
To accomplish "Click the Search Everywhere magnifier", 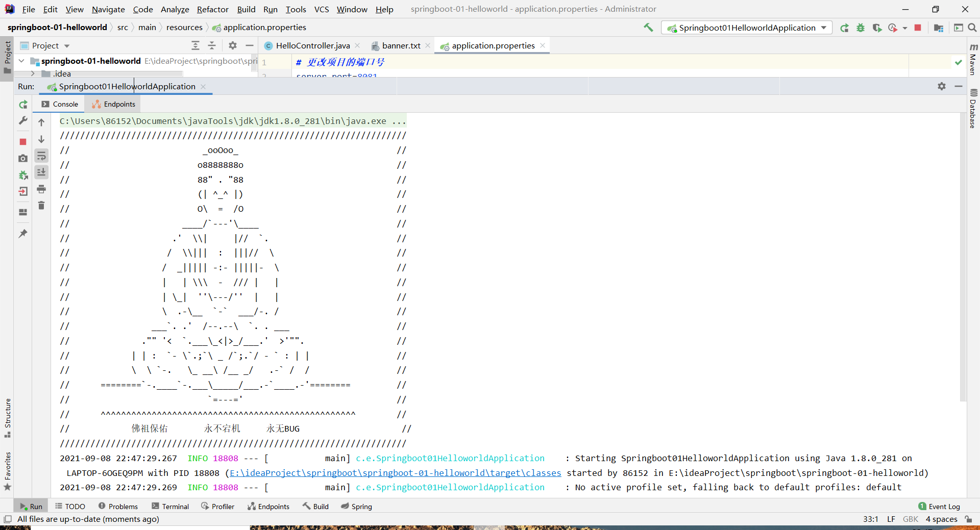I will (972, 28).
